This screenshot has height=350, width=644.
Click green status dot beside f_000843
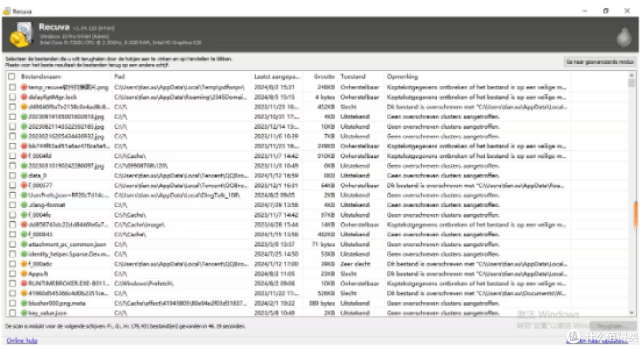tap(24, 234)
